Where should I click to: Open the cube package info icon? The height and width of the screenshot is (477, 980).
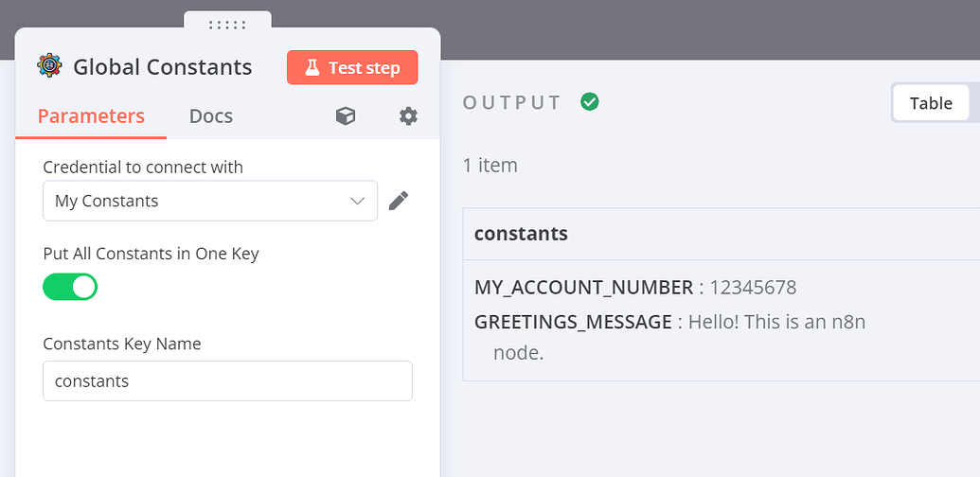[x=346, y=116]
